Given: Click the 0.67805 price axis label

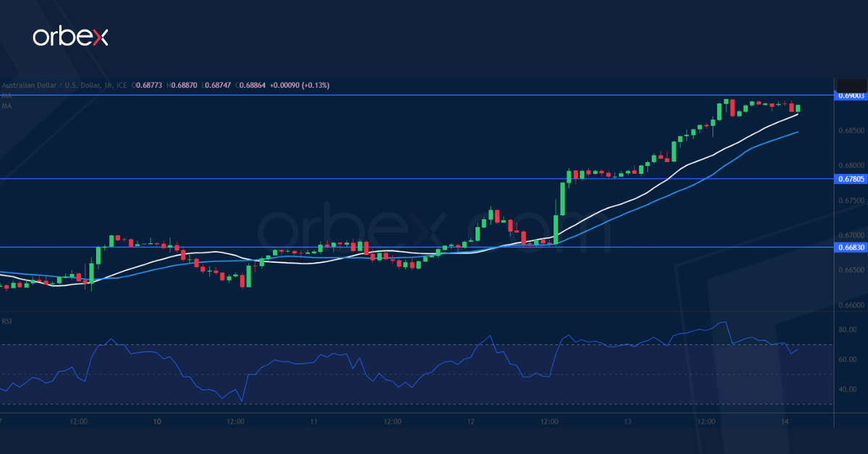Looking at the screenshot, I should click(x=851, y=179).
